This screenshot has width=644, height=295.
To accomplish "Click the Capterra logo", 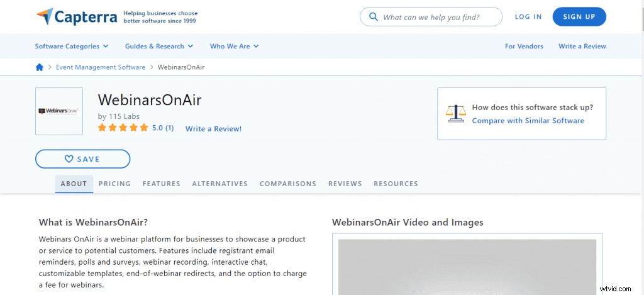I will pyautogui.click(x=77, y=17).
